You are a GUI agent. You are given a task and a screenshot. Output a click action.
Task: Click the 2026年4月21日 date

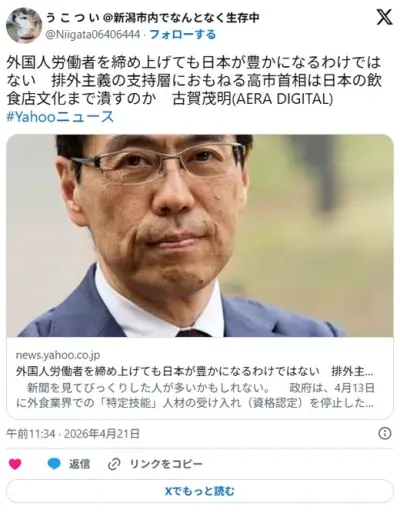pyautogui.click(x=102, y=434)
